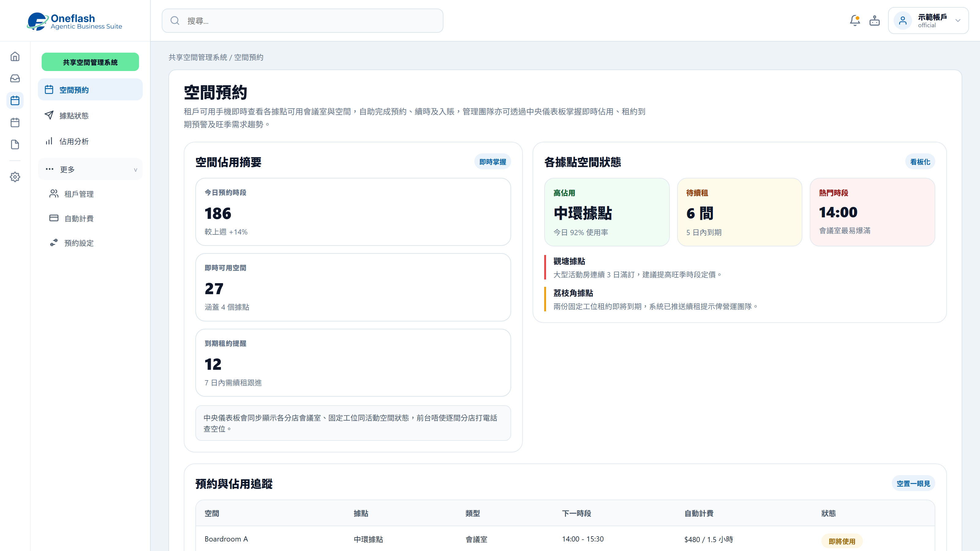Viewport: 980px width, 551px height.
Task: Select the green 高佔用 中環據點 card
Action: pyautogui.click(x=606, y=212)
